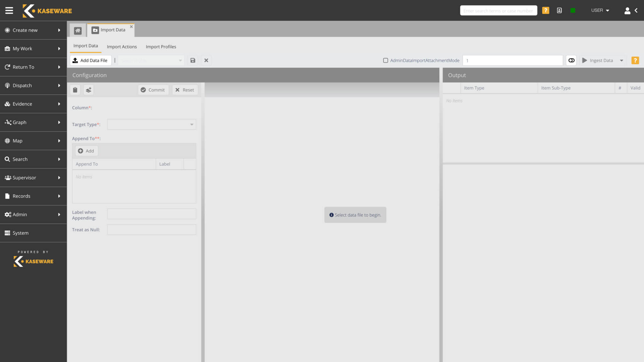Image resolution: width=644 pixels, height=362 pixels.
Task: Open the hamburger navigation menu
Action: click(9, 10)
